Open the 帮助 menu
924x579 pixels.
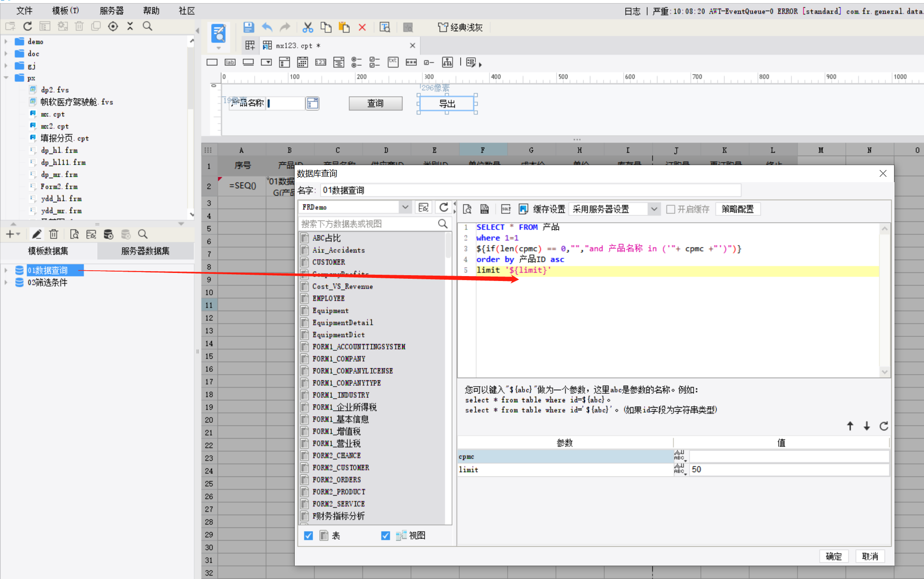tap(151, 10)
